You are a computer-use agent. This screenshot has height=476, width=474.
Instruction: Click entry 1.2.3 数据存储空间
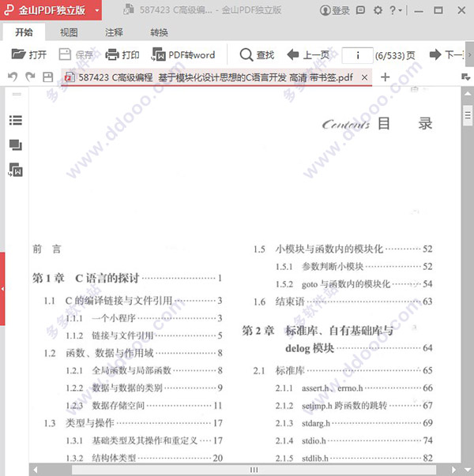click(x=144, y=405)
